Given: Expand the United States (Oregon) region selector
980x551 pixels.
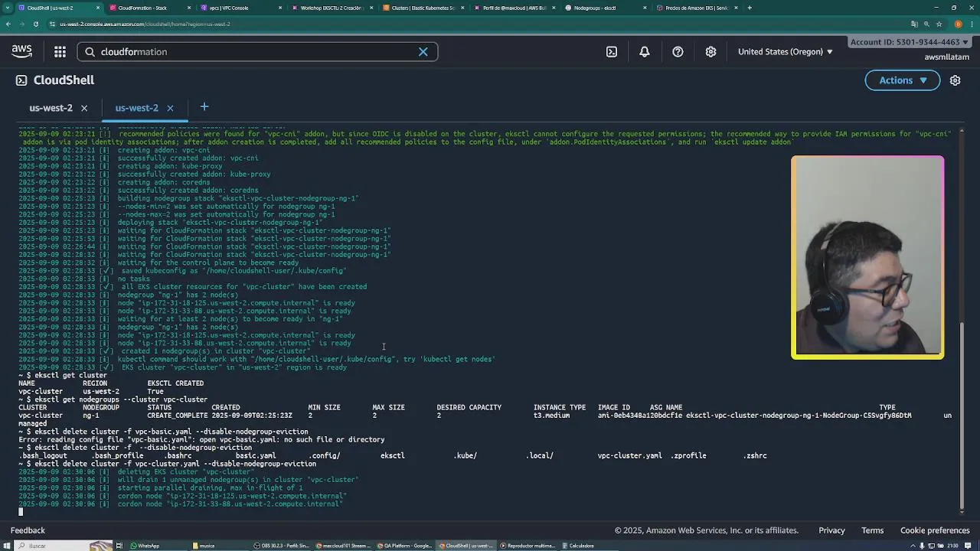Looking at the screenshot, I should point(786,52).
